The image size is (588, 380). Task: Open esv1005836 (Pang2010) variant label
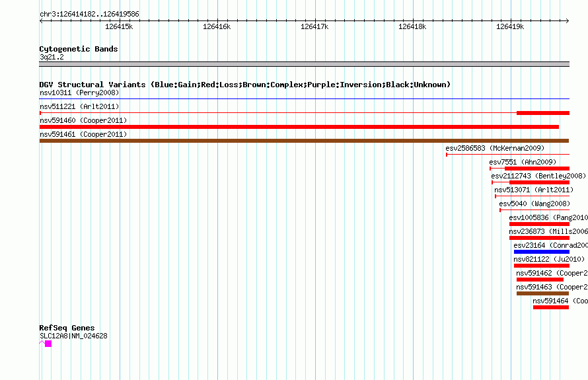coord(548,217)
